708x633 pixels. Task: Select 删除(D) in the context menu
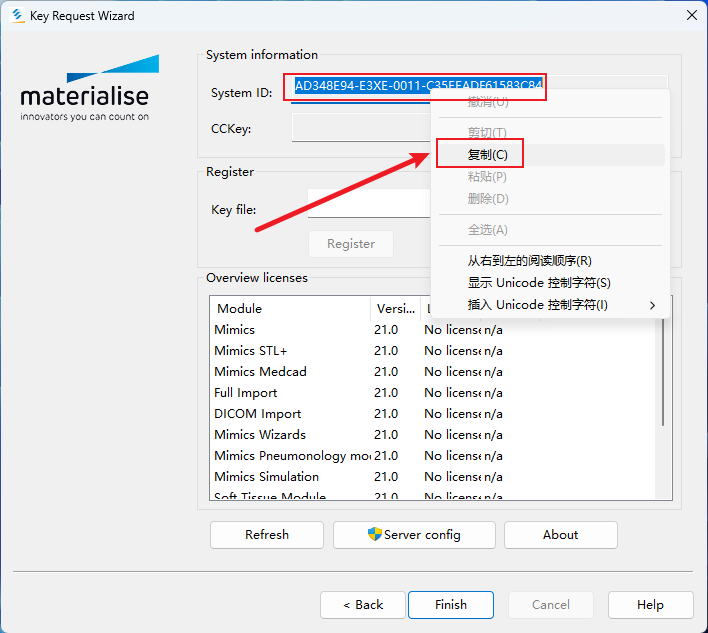(x=551, y=199)
